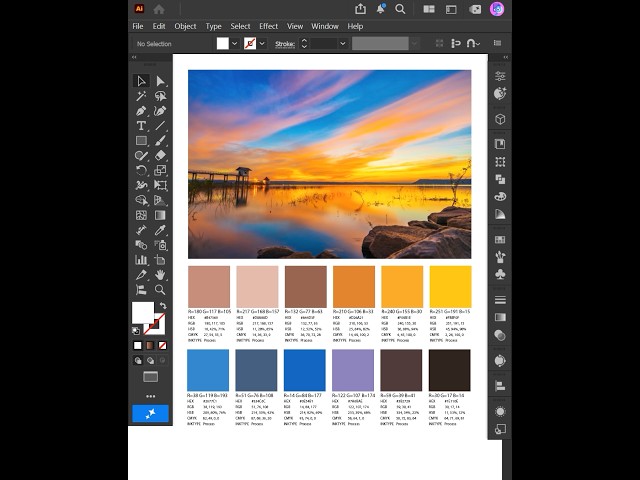Swap fill and stroke colors

pyautogui.click(x=163, y=305)
